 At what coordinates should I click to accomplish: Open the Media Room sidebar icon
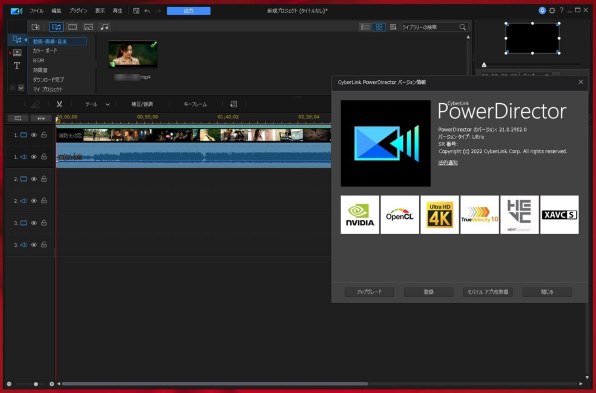pos(17,39)
